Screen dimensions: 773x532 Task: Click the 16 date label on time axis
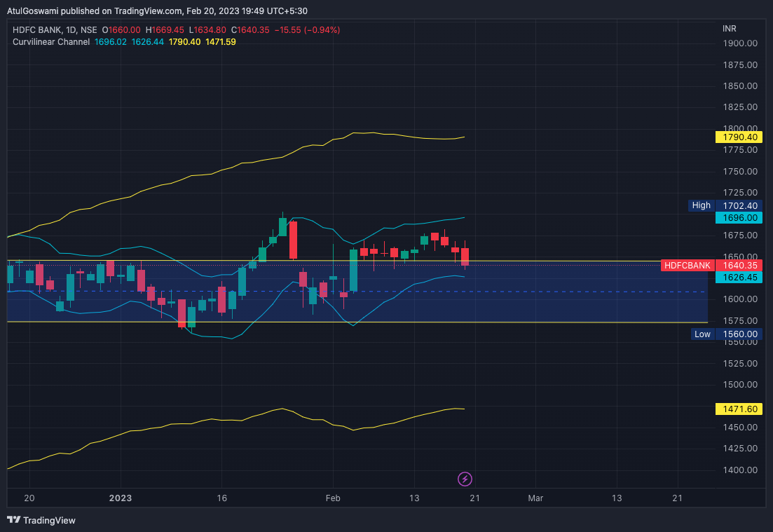tap(222, 498)
